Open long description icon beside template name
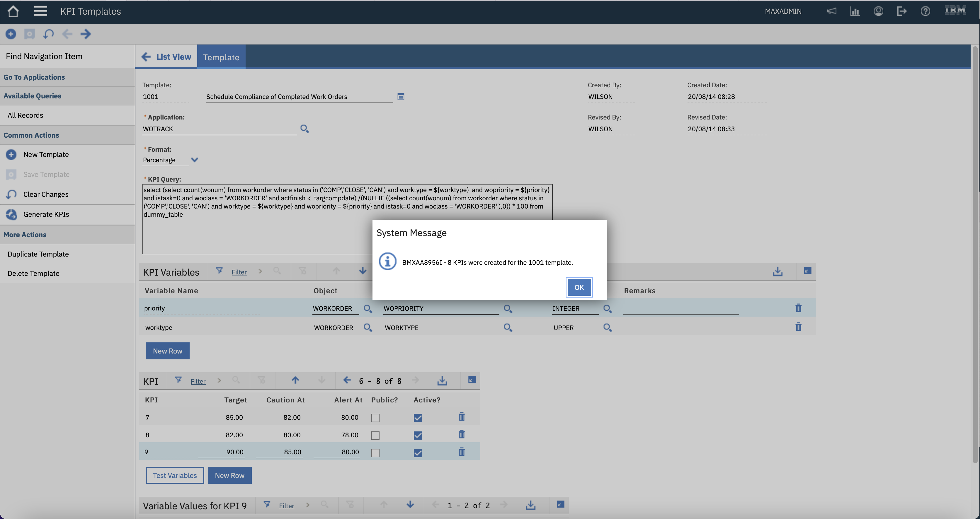This screenshot has height=519, width=980. [x=401, y=97]
